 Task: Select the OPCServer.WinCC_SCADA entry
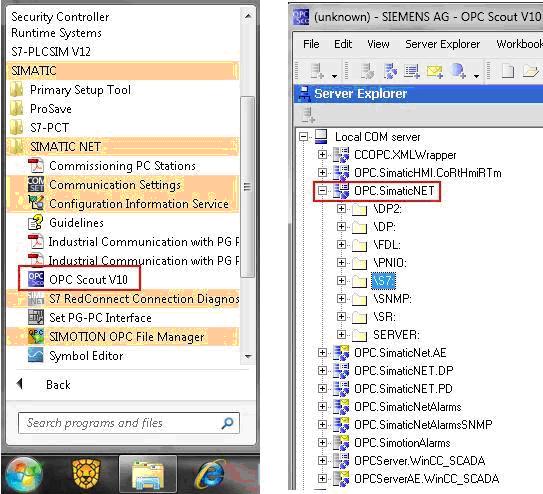click(419, 461)
